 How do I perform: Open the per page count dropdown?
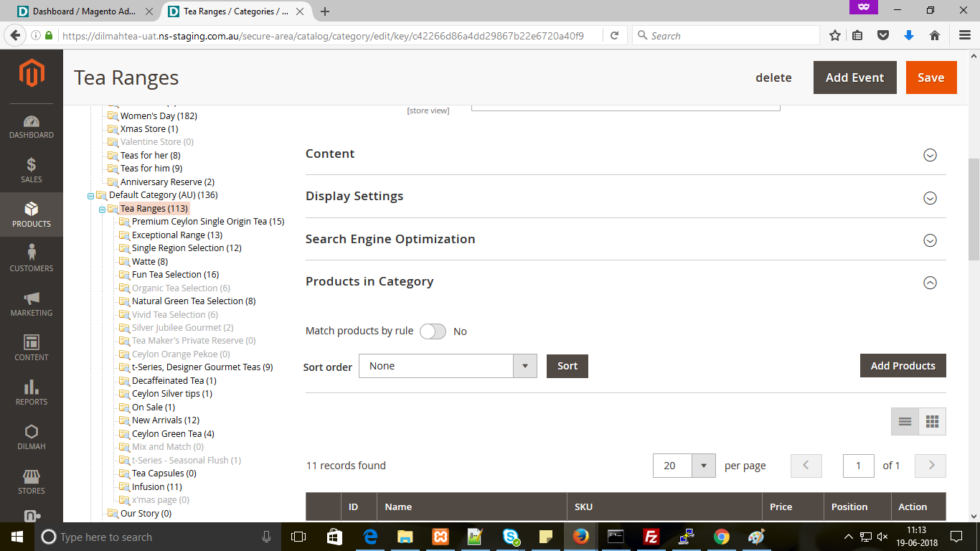click(703, 465)
